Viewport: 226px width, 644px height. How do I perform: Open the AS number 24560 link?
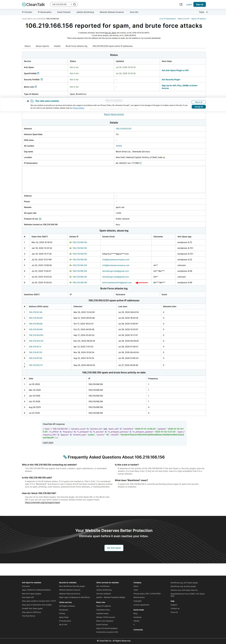pyautogui.click(x=119, y=146)
